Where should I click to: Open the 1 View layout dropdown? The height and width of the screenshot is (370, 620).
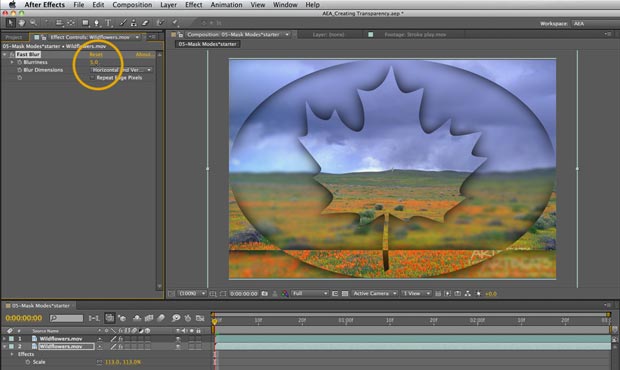click(x=416, y=293)
